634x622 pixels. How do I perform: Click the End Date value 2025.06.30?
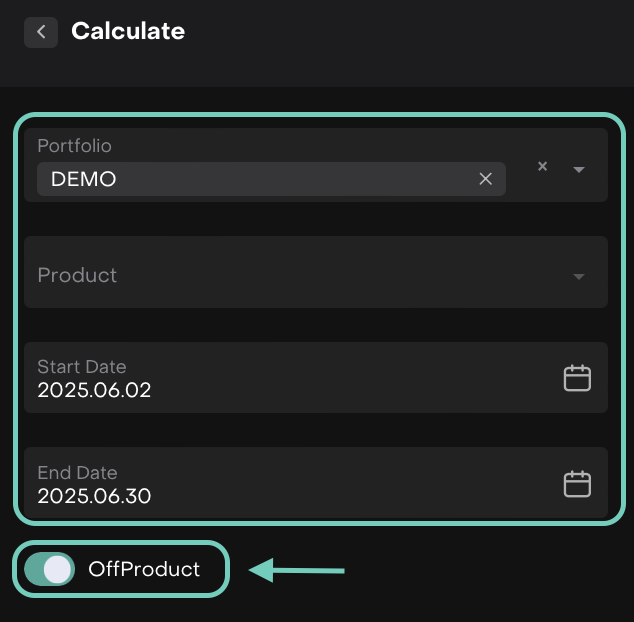(94, 496)
